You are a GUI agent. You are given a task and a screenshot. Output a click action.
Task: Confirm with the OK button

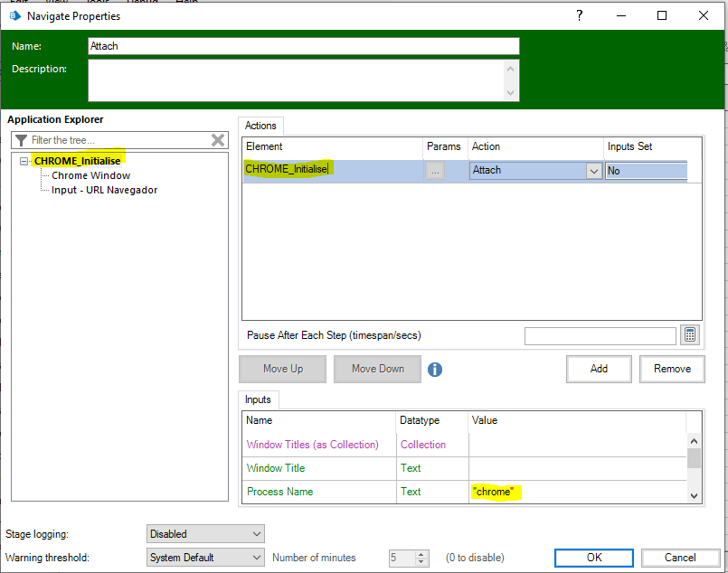click(593, 558)
